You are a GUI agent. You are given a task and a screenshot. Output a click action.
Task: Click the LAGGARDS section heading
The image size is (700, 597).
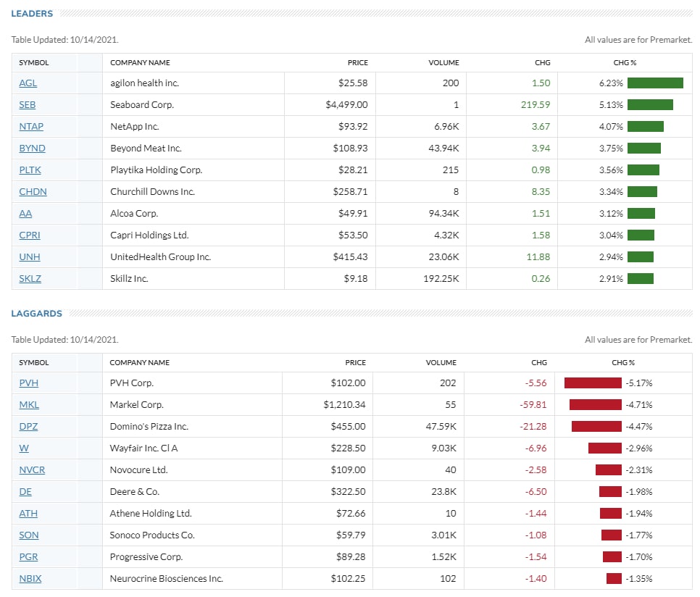point(37,314)
